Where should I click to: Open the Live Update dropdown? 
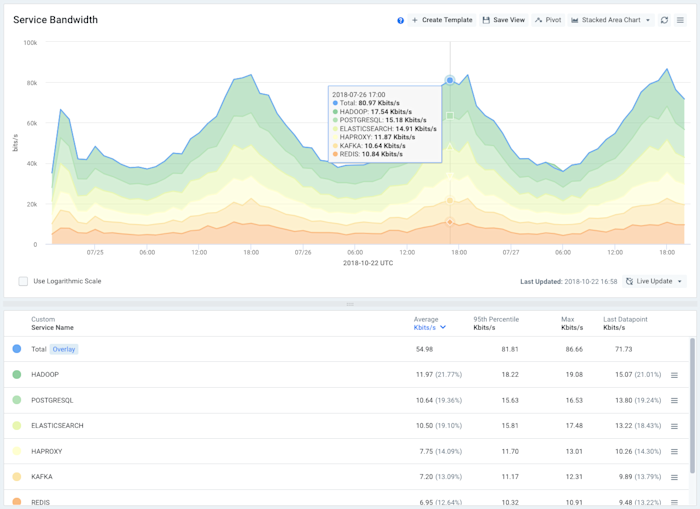[654, 281]
